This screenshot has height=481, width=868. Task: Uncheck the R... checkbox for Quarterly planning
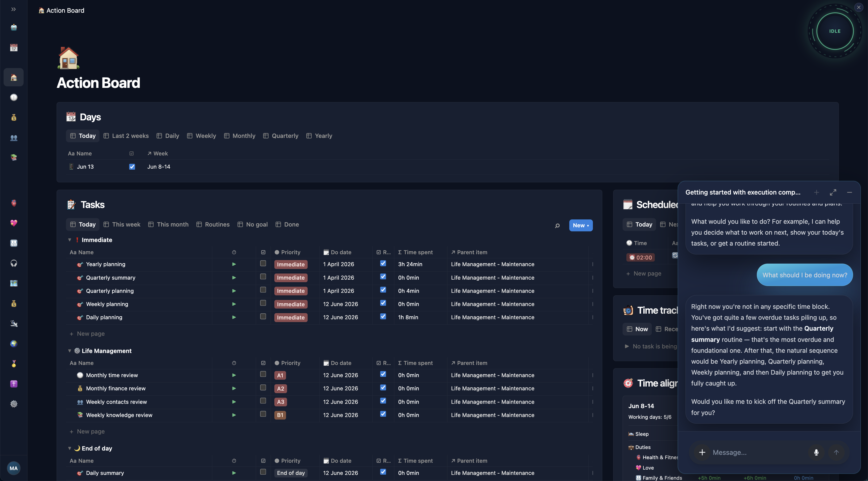pos(383,290)
